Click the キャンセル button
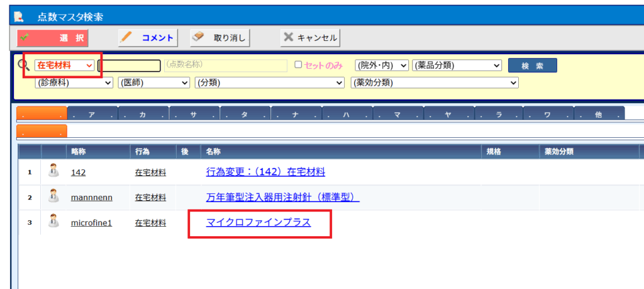 [x=310, y=38]
